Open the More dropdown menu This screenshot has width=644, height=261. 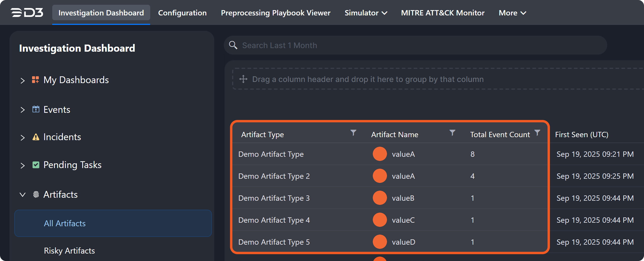click(x=512, y=13)
